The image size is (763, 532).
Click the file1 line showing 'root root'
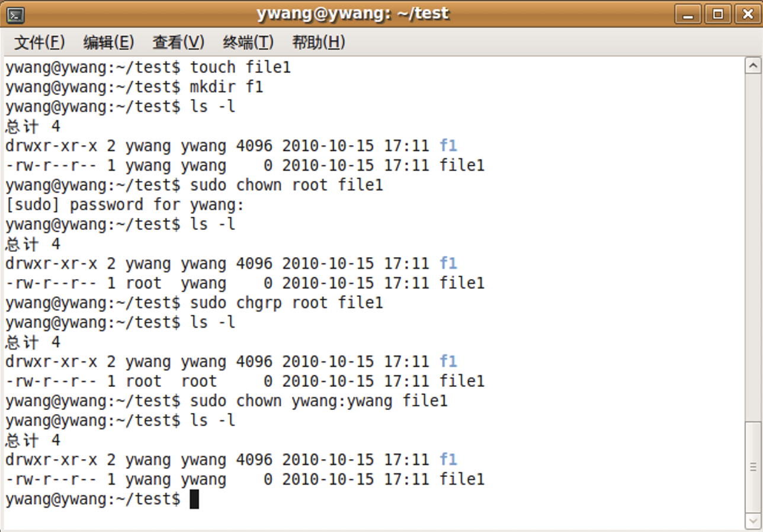(x=245, y=382)
